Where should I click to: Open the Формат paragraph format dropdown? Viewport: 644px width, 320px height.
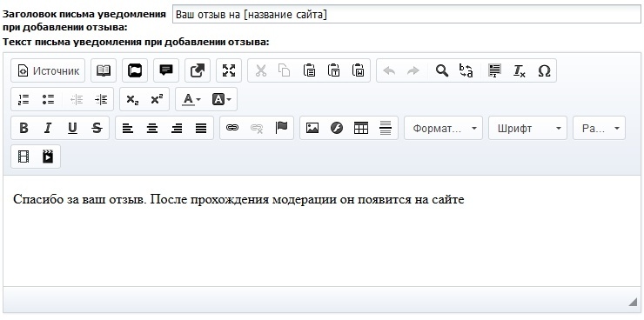tap(443, 128)
